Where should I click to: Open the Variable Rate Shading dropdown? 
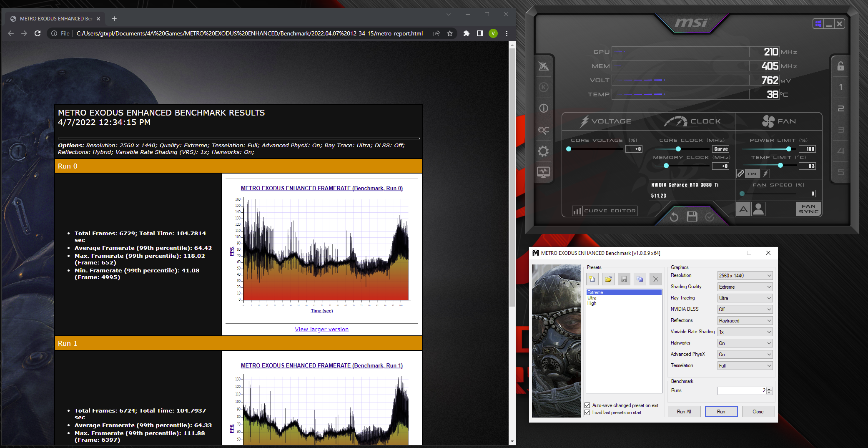745,332
